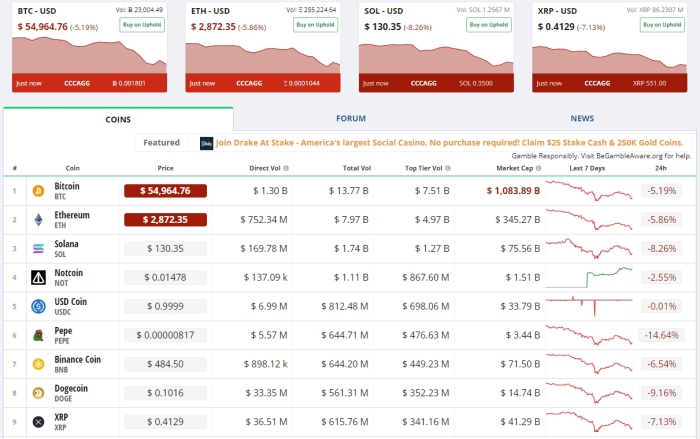Click the Notcoin icon
The height and width of the screenshot is (439, 700).
click(x=39, y=277)
